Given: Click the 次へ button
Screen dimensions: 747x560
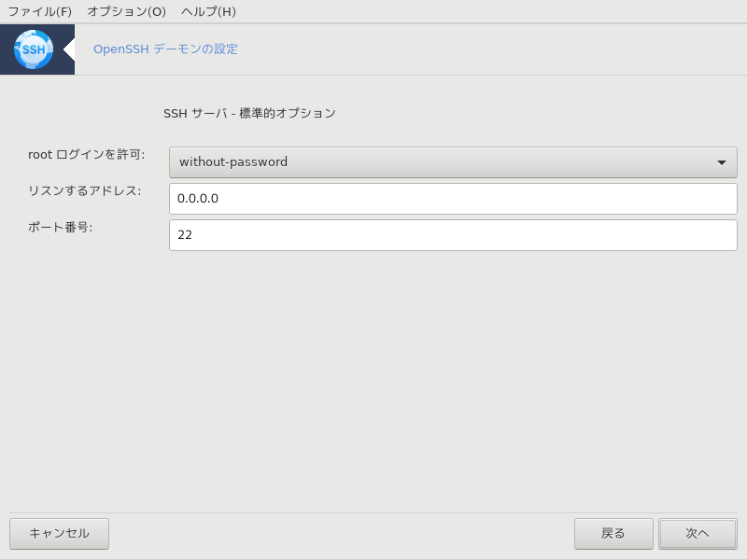Looking at the screenshot, I should pos(698,534).
